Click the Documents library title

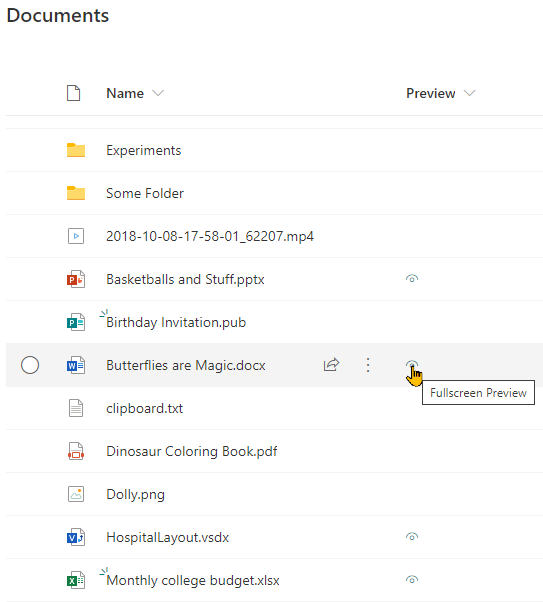point(58,15)
